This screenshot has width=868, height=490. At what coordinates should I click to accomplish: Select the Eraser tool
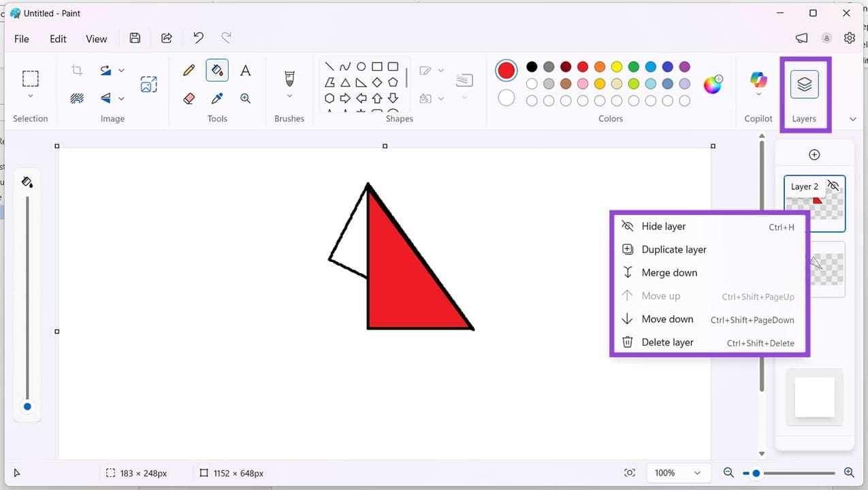tap(189, 98)
